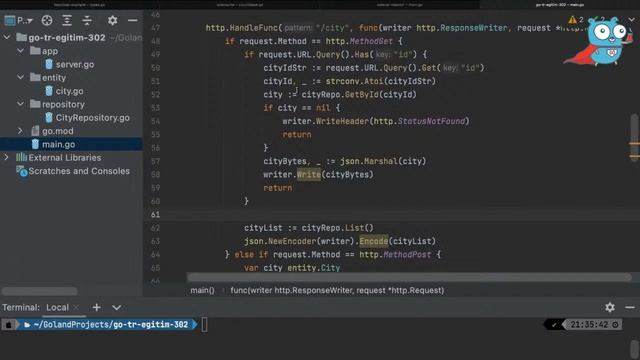Collapse the repository folder
The width and height of the screenshot is (640, 360).
click(20, 104)
